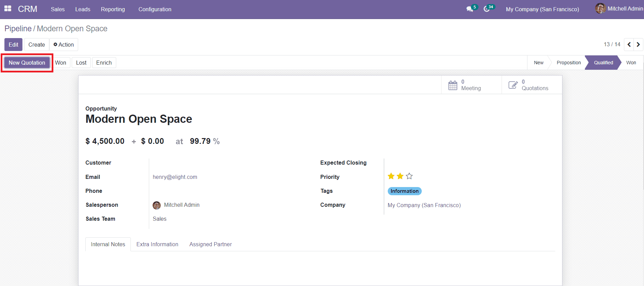Image resolution: width=644 pixels, height=286 pixels.
Task: Open the Action gear dropdown
Action: coord(64,45)
